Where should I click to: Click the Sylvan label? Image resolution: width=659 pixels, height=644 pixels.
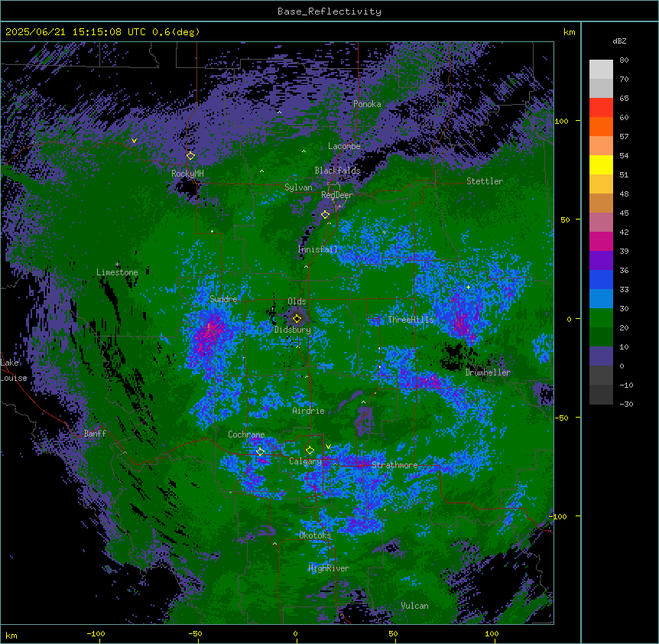tap(298, 187)
